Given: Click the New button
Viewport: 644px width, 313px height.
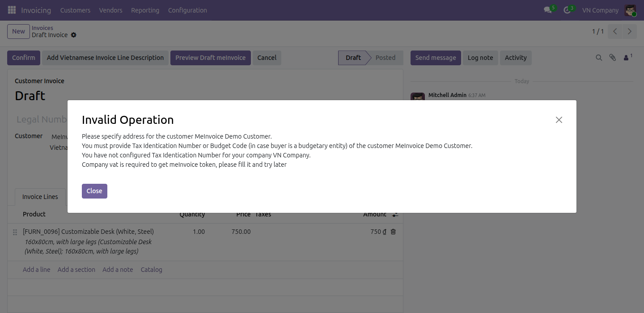Looking at the screenshot, I should (18, 31).
